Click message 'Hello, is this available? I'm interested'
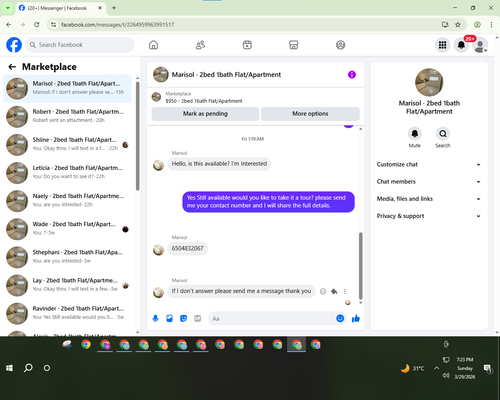This screenshot has height=400, width=500. [219, 164]
